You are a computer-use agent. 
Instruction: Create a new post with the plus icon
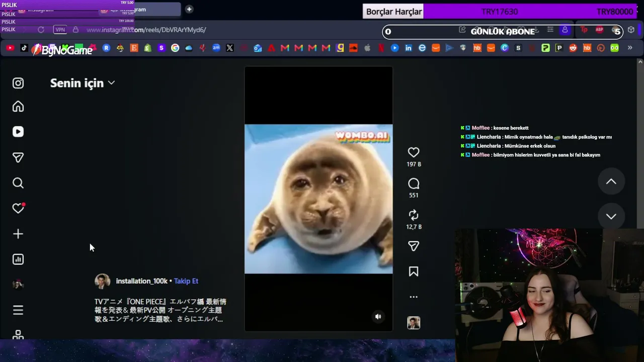point(18,234)
